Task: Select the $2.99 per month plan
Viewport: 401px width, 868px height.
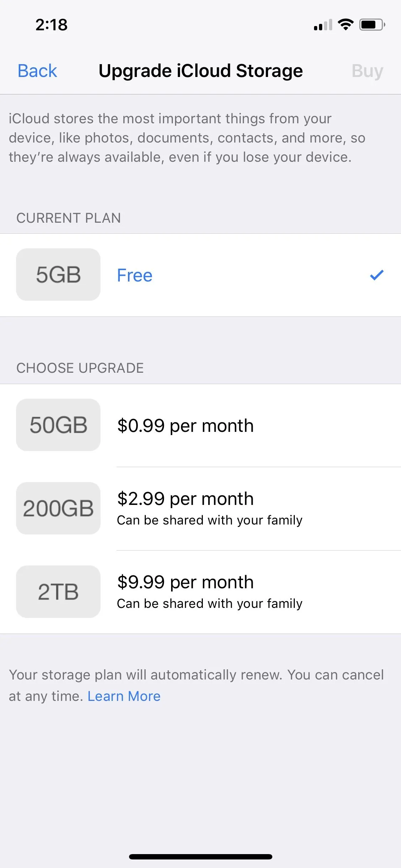Action: coord(185,498)
